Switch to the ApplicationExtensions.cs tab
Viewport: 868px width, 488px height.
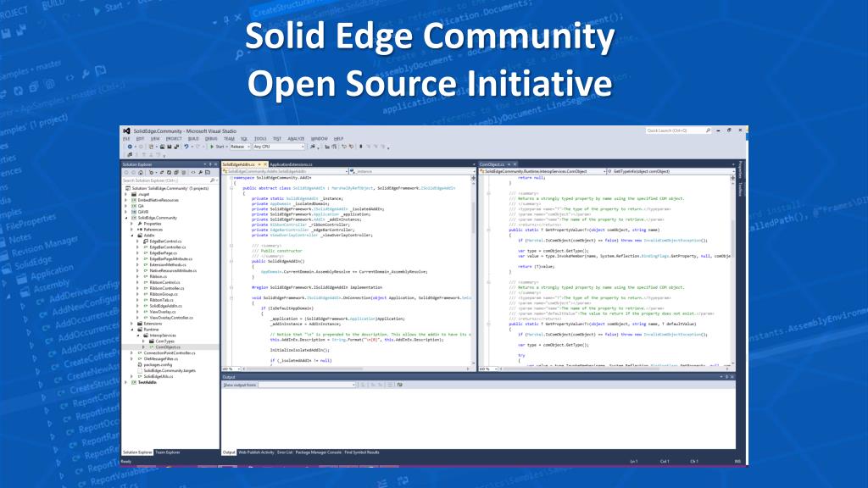coord(292,164)
